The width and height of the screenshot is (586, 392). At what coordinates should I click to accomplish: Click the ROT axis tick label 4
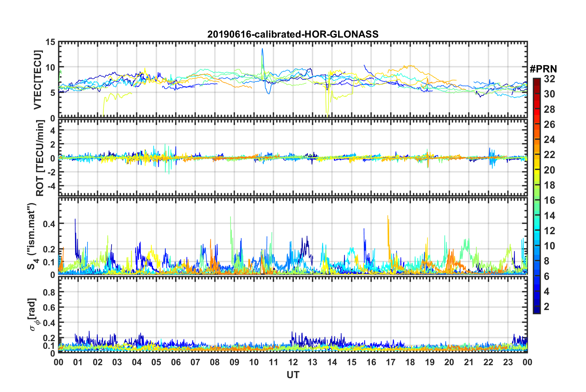[x=53, y=130]
